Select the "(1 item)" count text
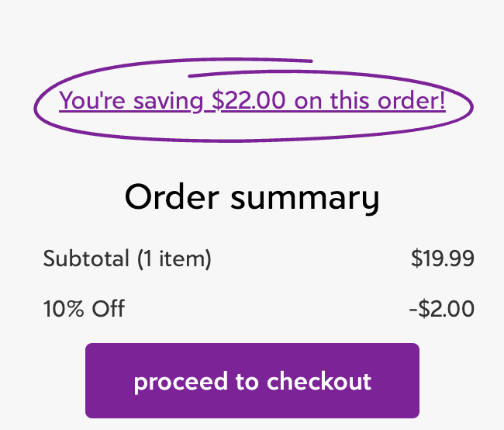Image resolution: width=504 pixels, height=430 pixels. [174, 258]
